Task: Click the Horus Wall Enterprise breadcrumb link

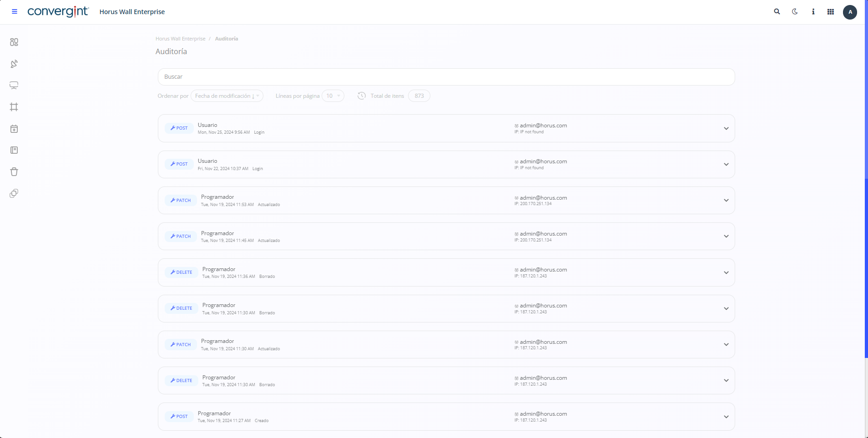Action: 180,39
